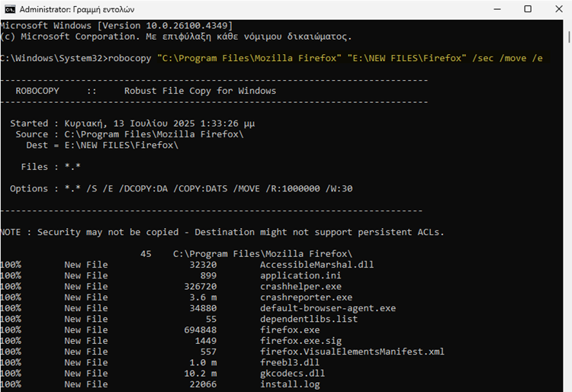572x392 pixels.
Task: Click 'firefox.exe' file name
Action: 290,330
